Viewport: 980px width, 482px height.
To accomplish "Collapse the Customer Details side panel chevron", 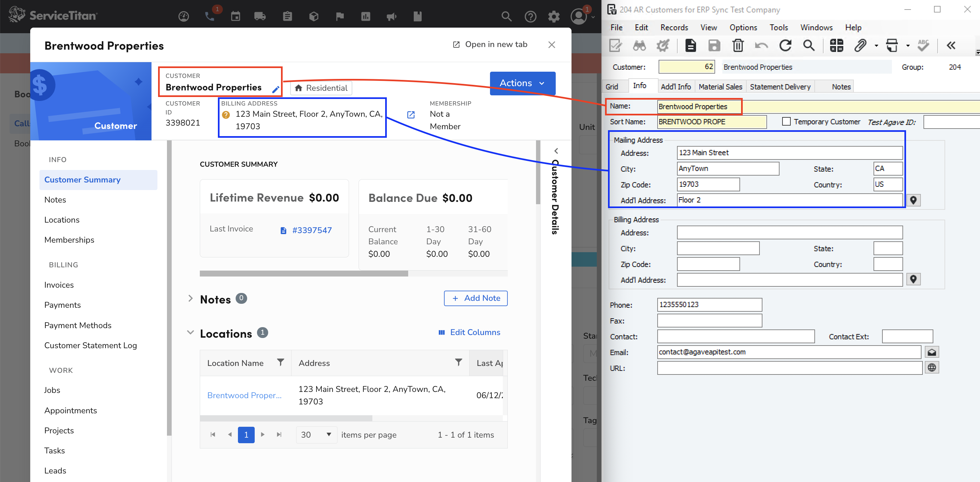I will point(556,151).
